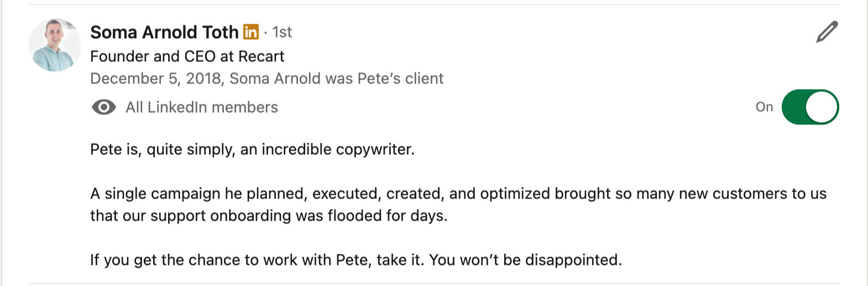Click the pencil edit icon for this recommendation

coord(827,32)
